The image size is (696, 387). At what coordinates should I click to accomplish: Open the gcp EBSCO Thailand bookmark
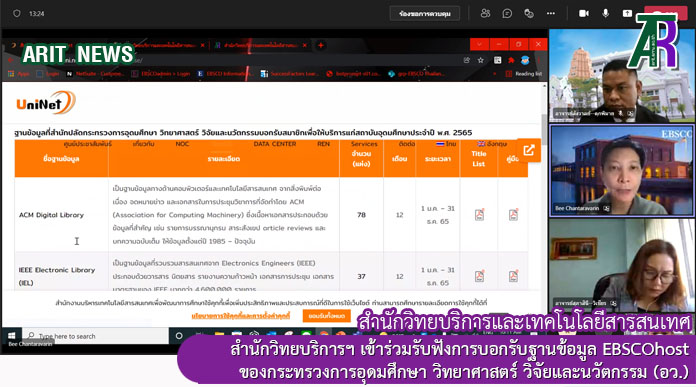pos(417,74)
